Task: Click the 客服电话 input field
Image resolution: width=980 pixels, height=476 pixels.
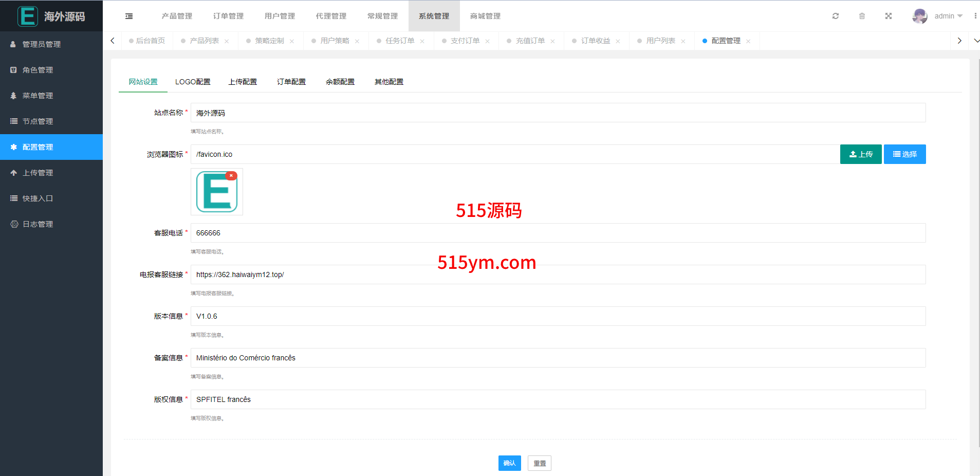Action: 558,233
